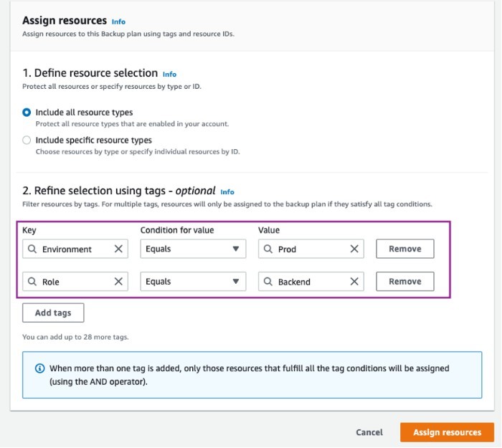Remove the Environment tag row
The height and width of the screenshot is (448, 502).
405,249
